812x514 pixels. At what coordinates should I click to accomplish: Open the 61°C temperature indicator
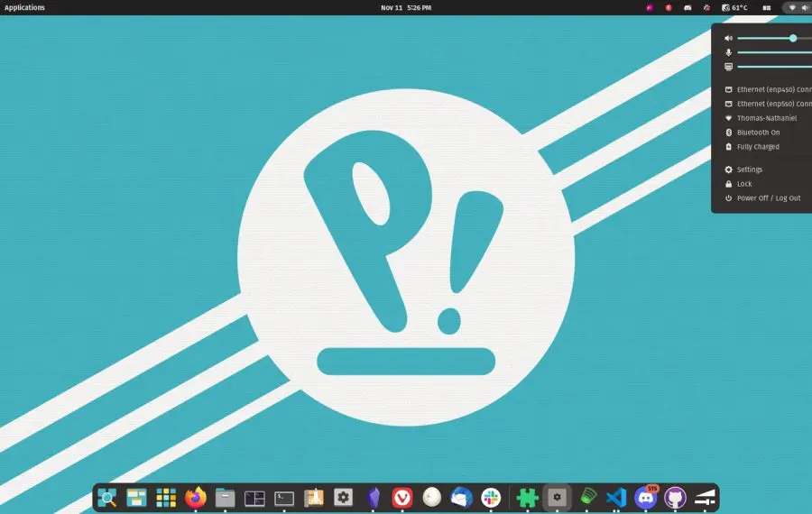pos(734,8)
